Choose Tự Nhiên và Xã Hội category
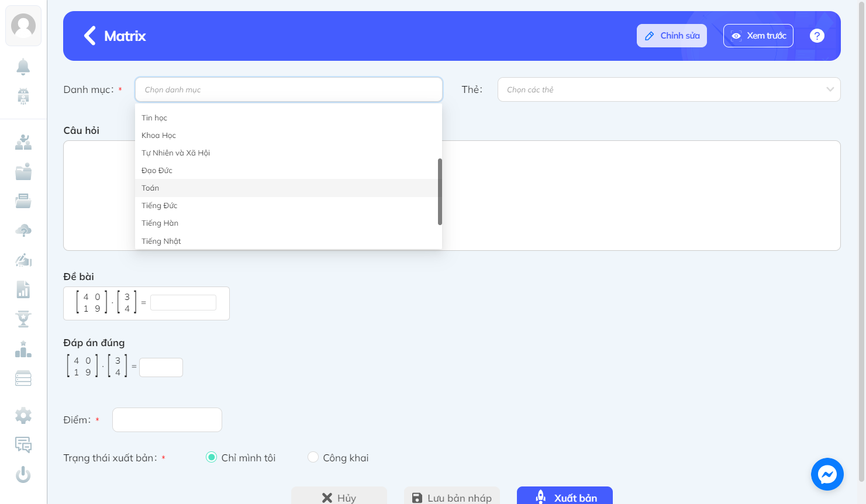Screen dimensions: 866x504 (287, 153)
